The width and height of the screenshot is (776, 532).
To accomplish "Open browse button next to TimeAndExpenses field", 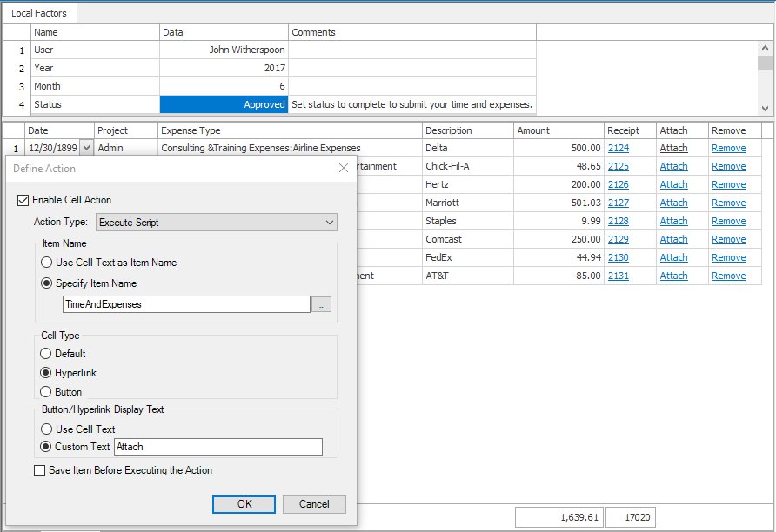I will tap(322, 304).
